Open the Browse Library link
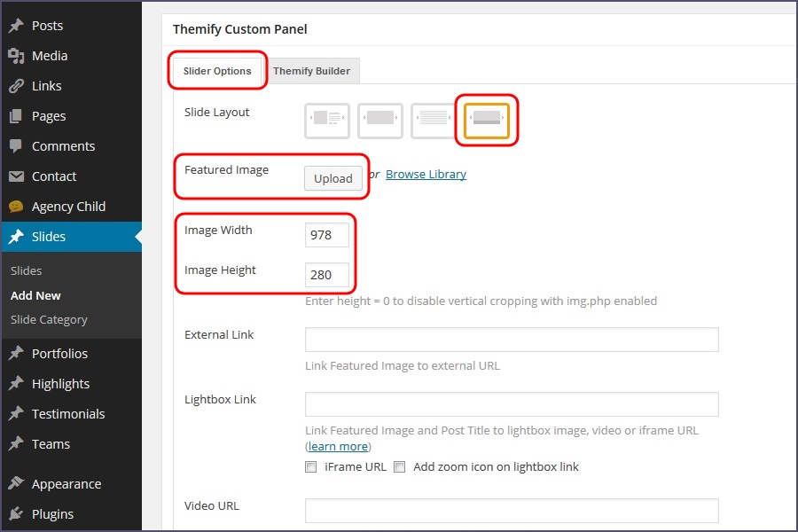This screenshot has height=532, width=798. (426, 175)
